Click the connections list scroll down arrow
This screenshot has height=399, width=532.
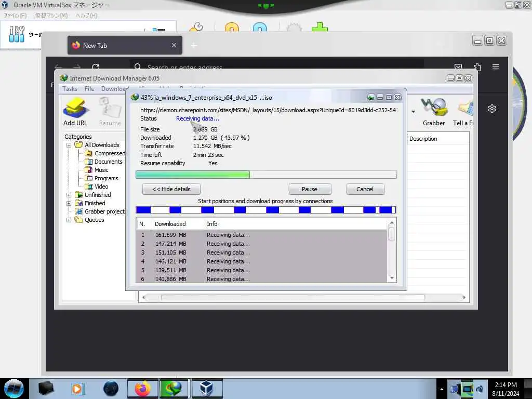coord(392,278)
